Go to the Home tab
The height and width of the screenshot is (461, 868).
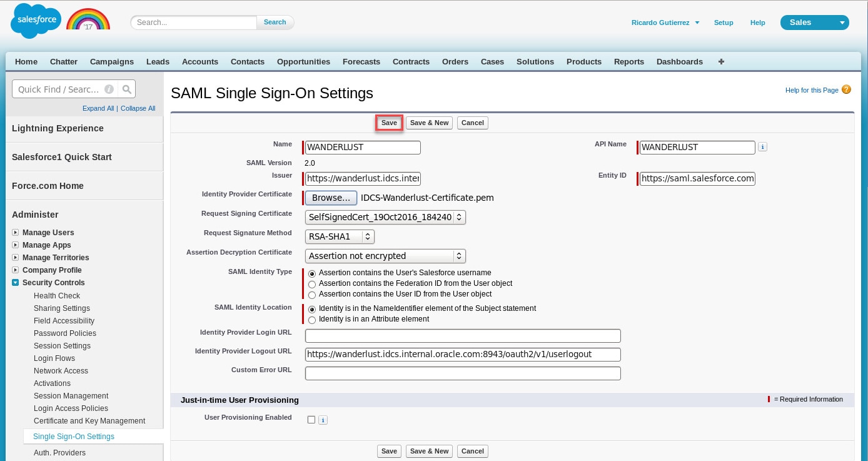point(26,61)
